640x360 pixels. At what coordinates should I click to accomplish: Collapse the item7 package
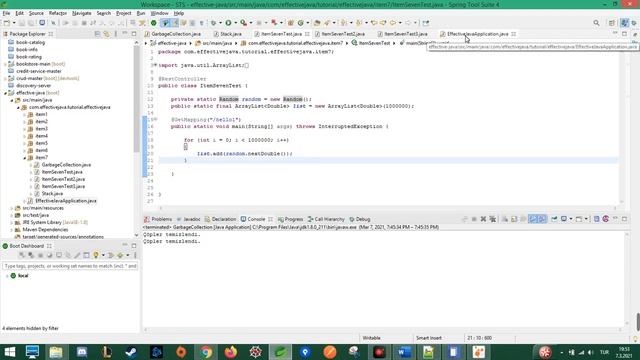point(24,158)
